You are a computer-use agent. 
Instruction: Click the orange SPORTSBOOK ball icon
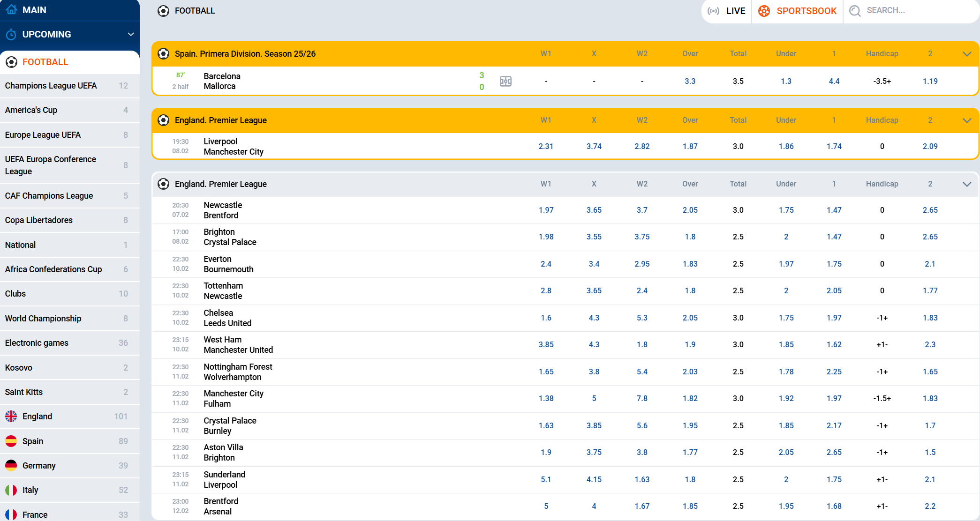(x=764, y=11)
